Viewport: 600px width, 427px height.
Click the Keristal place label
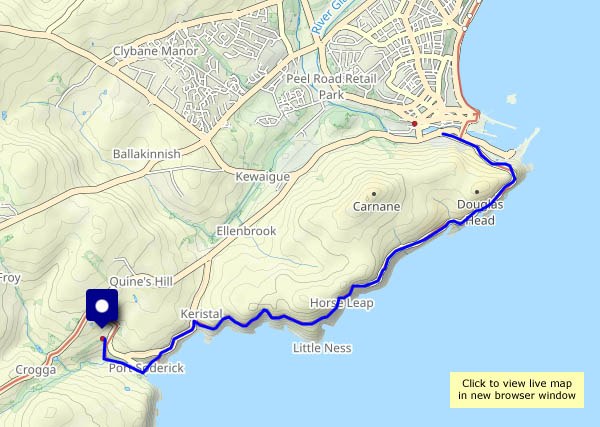coord(201,314)
